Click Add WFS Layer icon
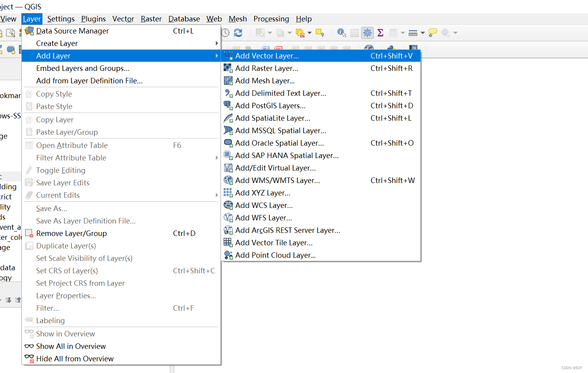 pos(228,218)
